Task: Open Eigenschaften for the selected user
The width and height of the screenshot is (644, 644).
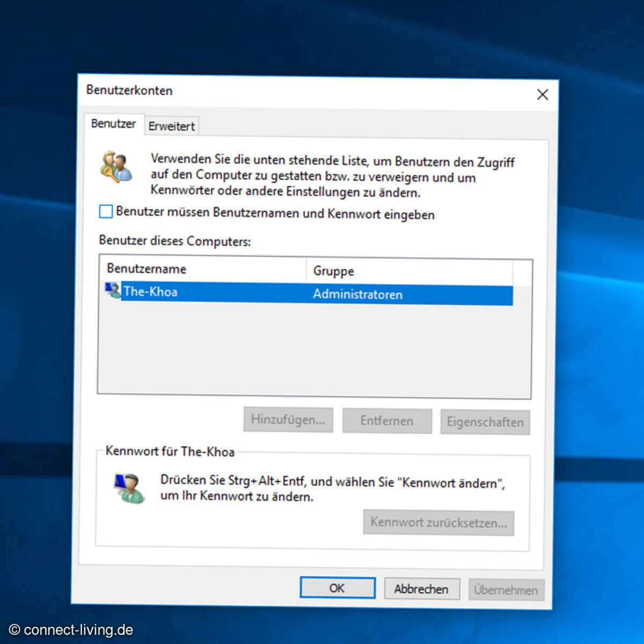Action: [485, 422]
